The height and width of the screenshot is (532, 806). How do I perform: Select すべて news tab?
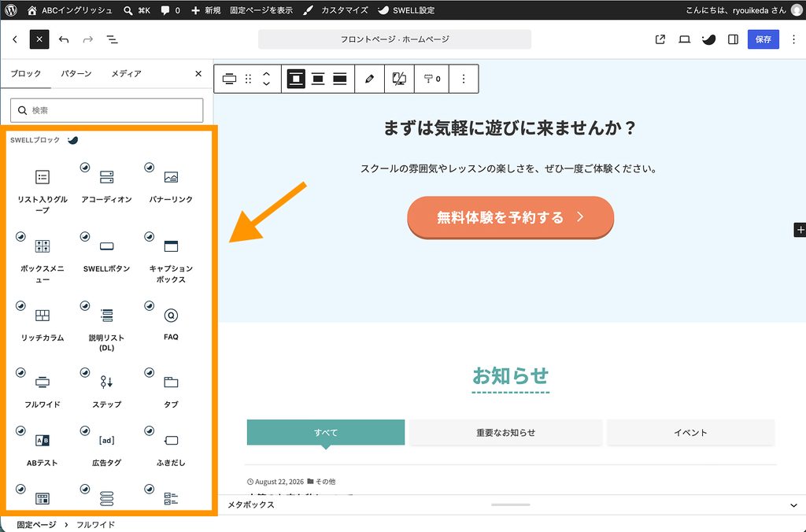pyautogui.click(x=326, y=432)
